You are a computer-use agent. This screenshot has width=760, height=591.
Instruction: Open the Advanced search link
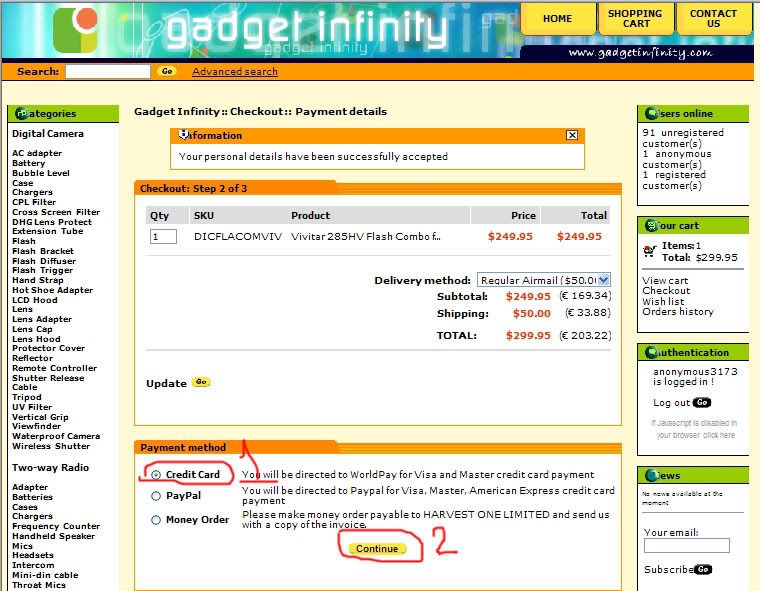[235, 72]
